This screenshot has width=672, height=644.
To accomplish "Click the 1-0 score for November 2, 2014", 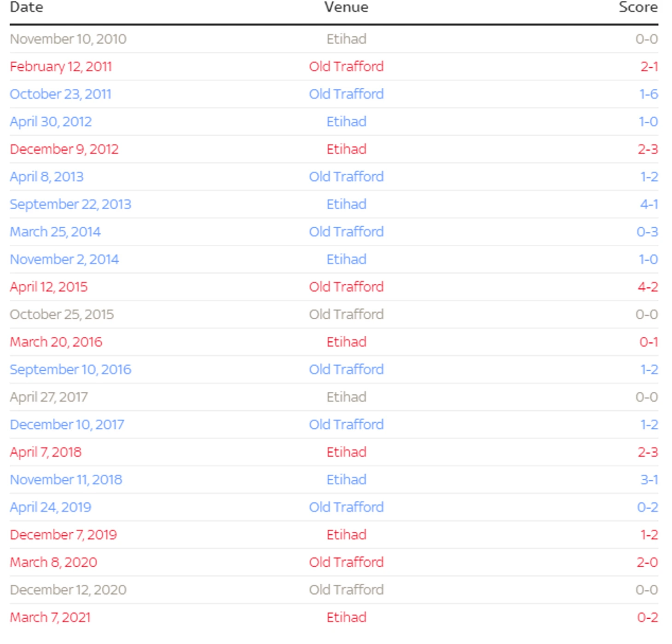I will [648, 259].
